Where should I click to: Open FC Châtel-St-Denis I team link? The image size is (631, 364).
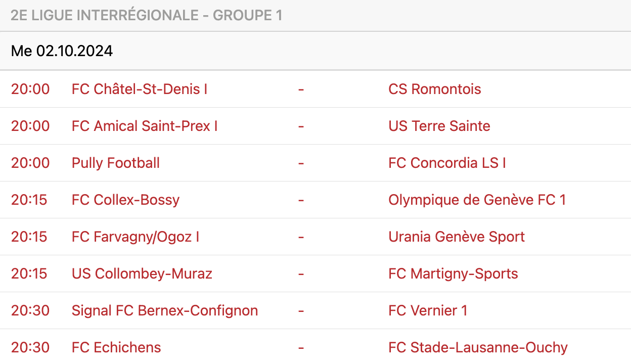(140, 89)
